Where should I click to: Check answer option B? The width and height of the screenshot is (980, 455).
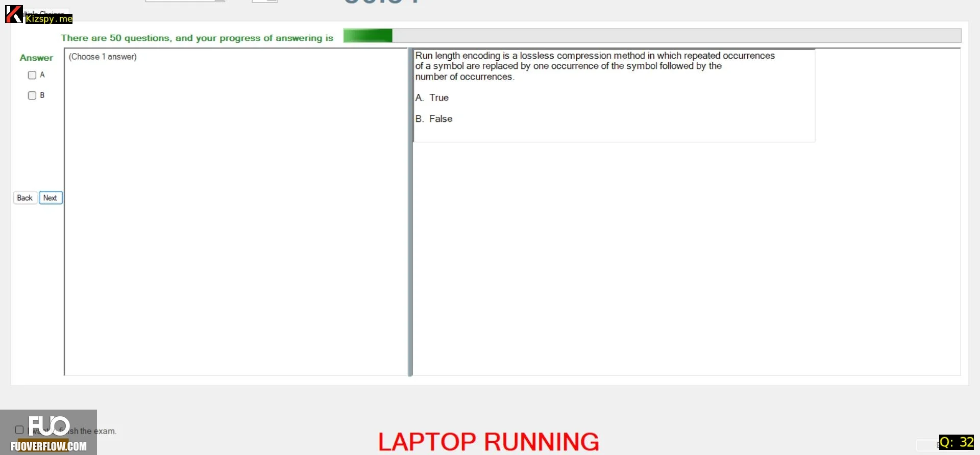pyautogui.click(x=32, y=95)
